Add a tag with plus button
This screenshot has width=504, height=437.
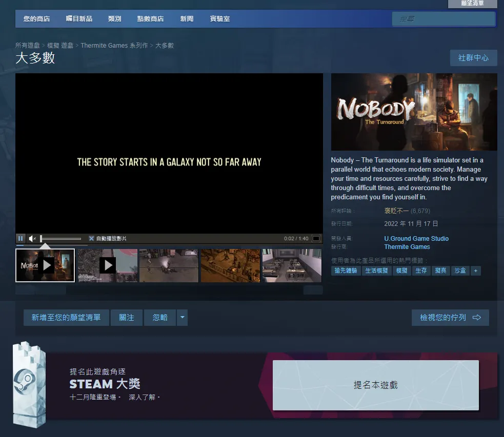click(476, 270)
